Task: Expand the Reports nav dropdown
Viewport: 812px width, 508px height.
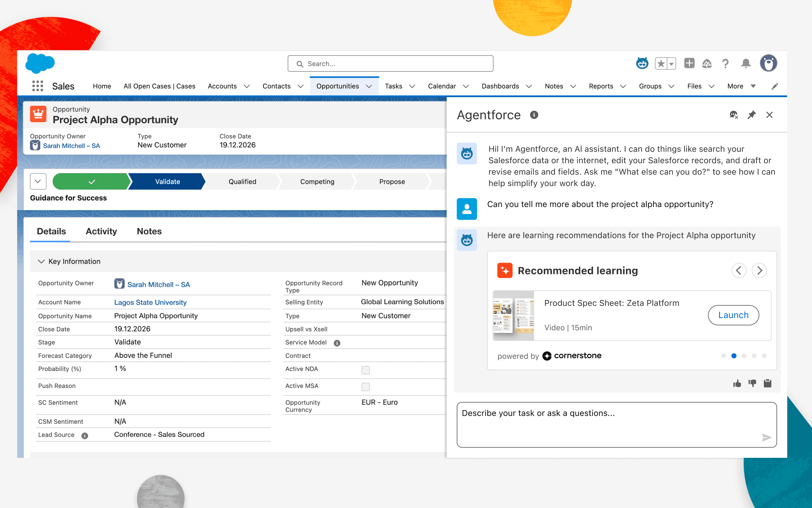Action: (623, 86)
